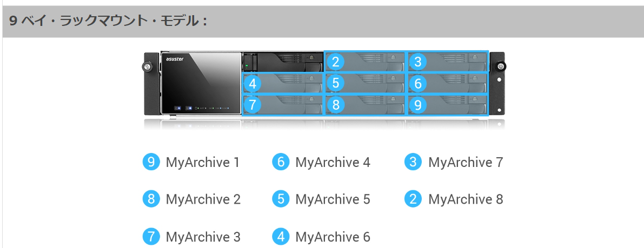Select bay 5 on the NAS image
The image size is (644, 248).
click(x=365, y=84)
